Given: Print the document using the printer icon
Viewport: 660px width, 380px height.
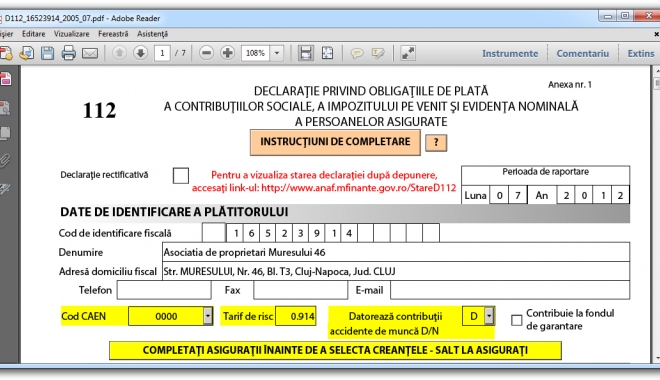Looking at the screenshot, I should click(x=69, y=53).
